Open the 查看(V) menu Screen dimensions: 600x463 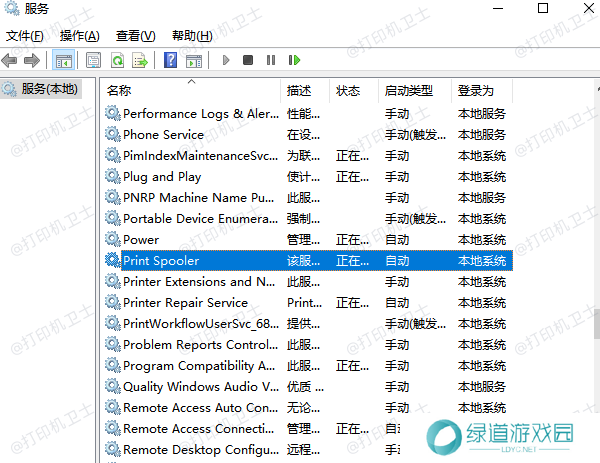click(135, 36)
